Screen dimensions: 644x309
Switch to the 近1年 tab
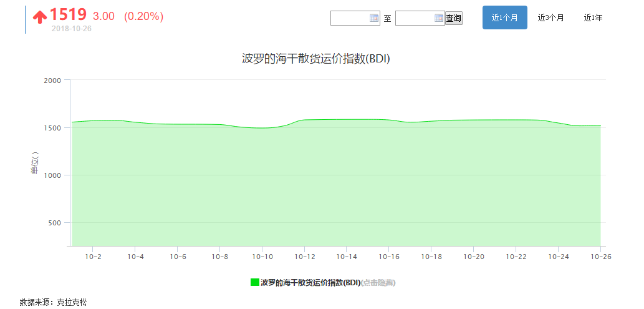pos(593,17)
